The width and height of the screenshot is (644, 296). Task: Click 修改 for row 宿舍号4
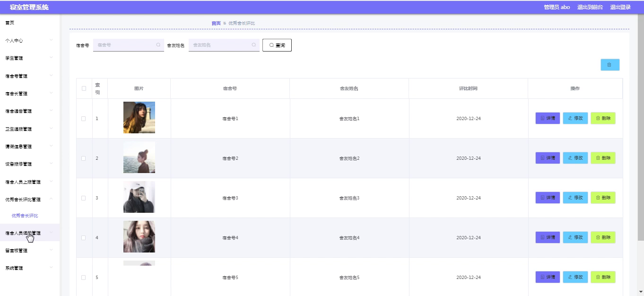pyautogui.click(x=575, y=237)
